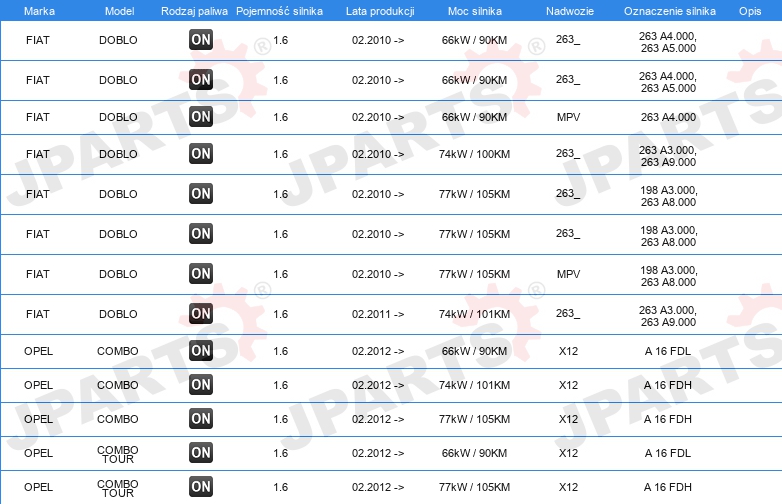Screen dimensions: 782x504
Task: Click the ON fuel icon in the Opel Combo 74kW / 101KM row
Action: pos(201,385)
